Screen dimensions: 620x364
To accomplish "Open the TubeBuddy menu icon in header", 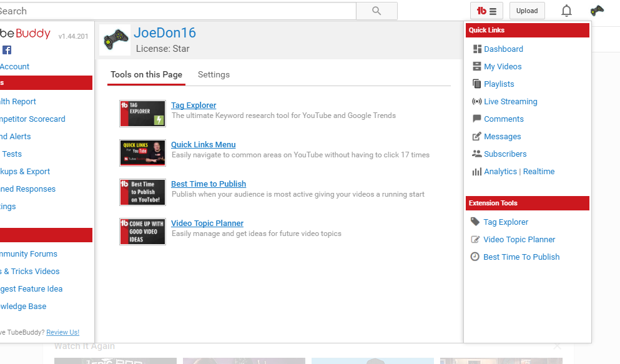I will (486, 11).
